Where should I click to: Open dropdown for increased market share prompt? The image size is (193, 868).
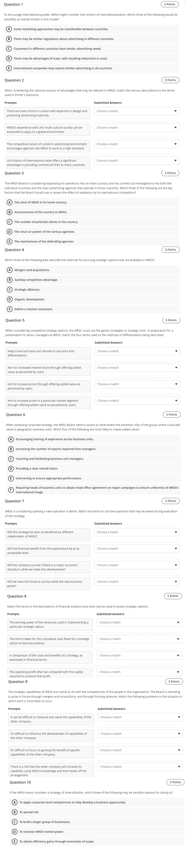coord(137,367)
